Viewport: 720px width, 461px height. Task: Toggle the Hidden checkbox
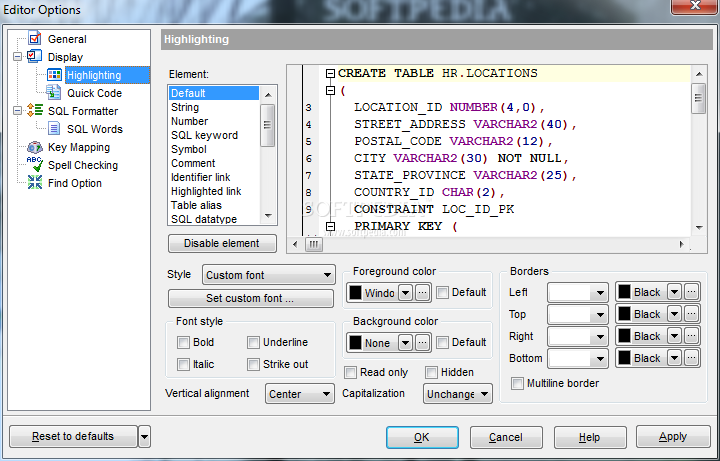click(431, 372)
